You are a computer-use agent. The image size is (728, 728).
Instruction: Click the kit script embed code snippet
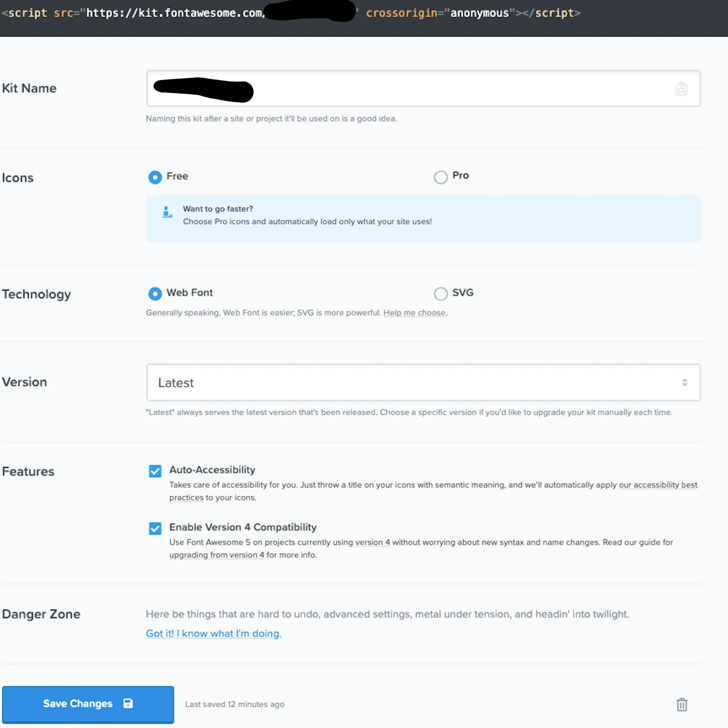pyautogui.click(x=291, y=13)
